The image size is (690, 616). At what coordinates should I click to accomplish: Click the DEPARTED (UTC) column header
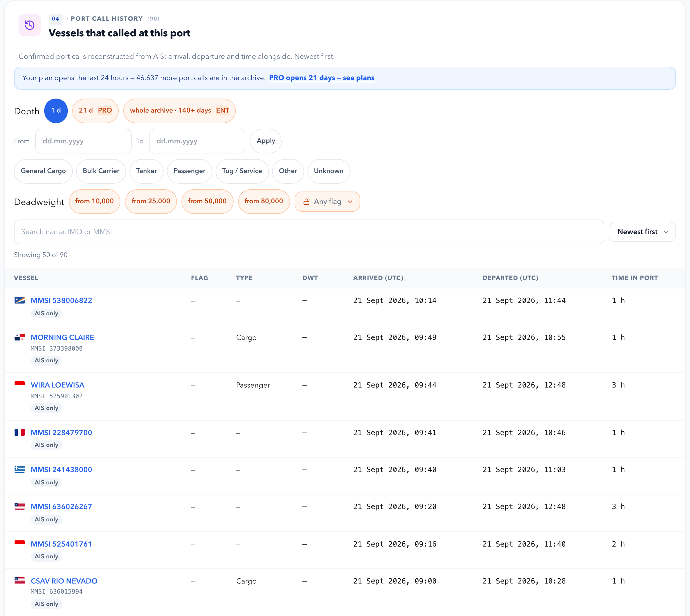(510, 278)
